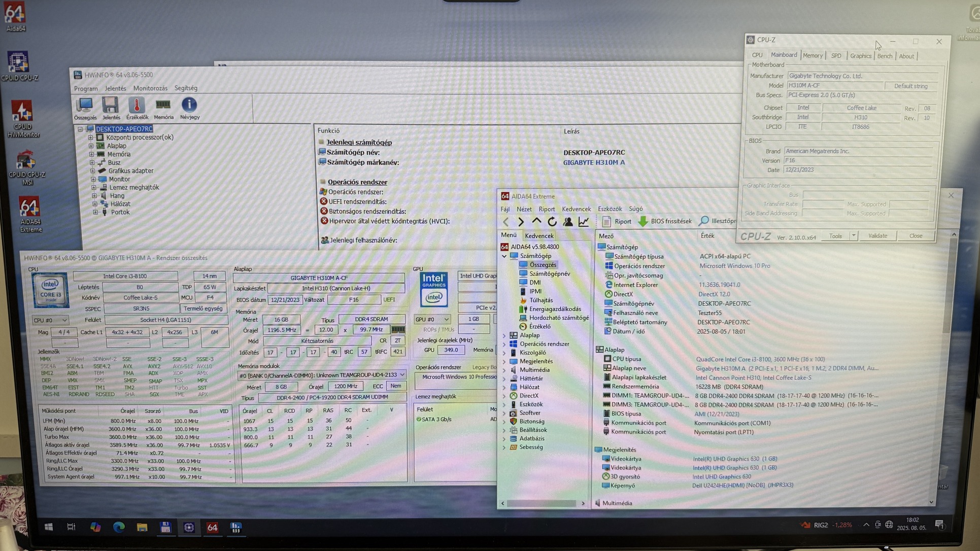Open Monitorozás menu in HWiNFO
This screenshot has height=551, width=980.
click(x=150, y=88)
